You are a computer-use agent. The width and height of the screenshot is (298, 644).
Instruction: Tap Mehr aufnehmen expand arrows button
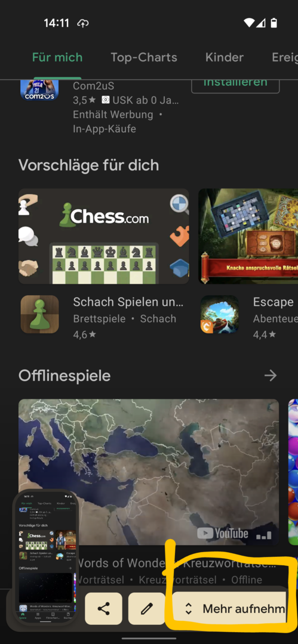tap(229, 608)
